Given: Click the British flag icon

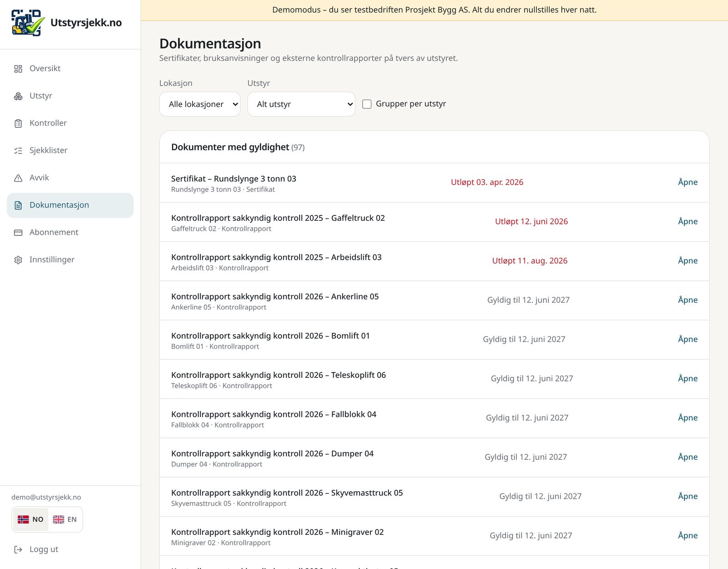Looking at the screenshot, I should click(x=59, y=519).
